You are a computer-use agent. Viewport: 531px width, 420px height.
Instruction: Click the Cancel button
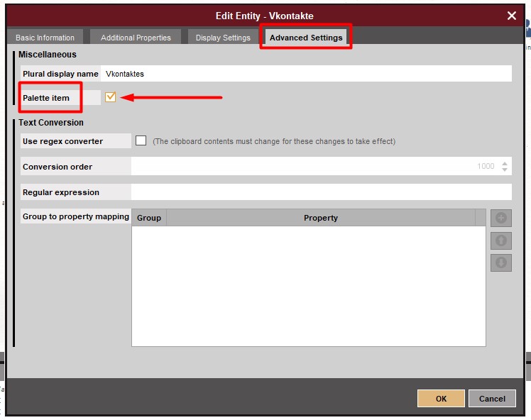492,398
